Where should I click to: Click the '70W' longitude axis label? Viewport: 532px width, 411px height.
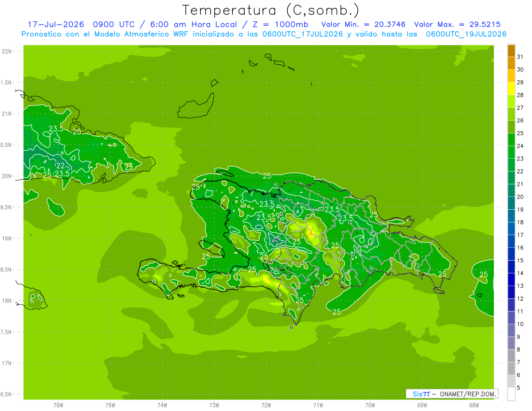(x=370, y=406)
